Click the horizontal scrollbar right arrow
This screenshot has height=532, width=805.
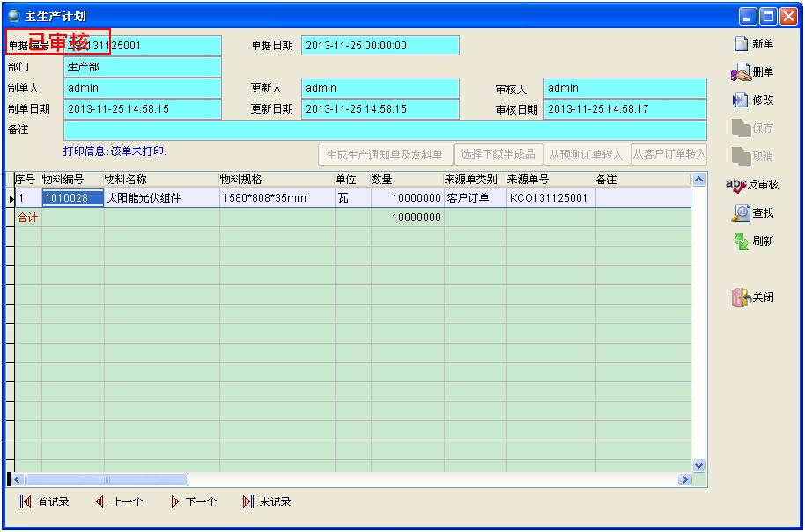[683, 480]
